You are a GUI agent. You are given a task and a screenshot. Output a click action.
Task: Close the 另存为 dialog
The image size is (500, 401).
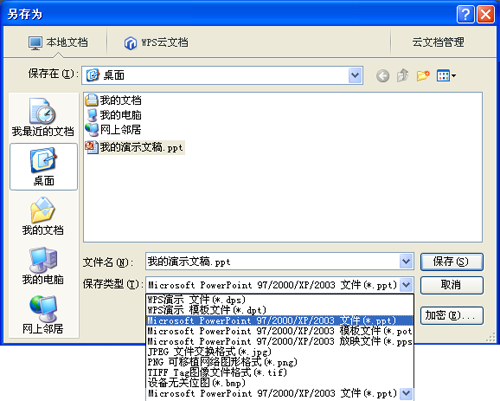coord(486,14)
